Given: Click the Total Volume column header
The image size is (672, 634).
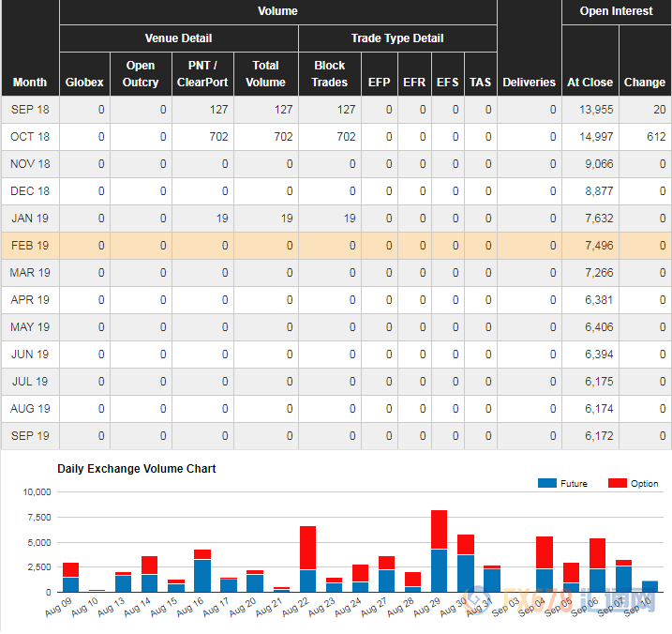Looking at the screenshot, I should tap(266, 74).
